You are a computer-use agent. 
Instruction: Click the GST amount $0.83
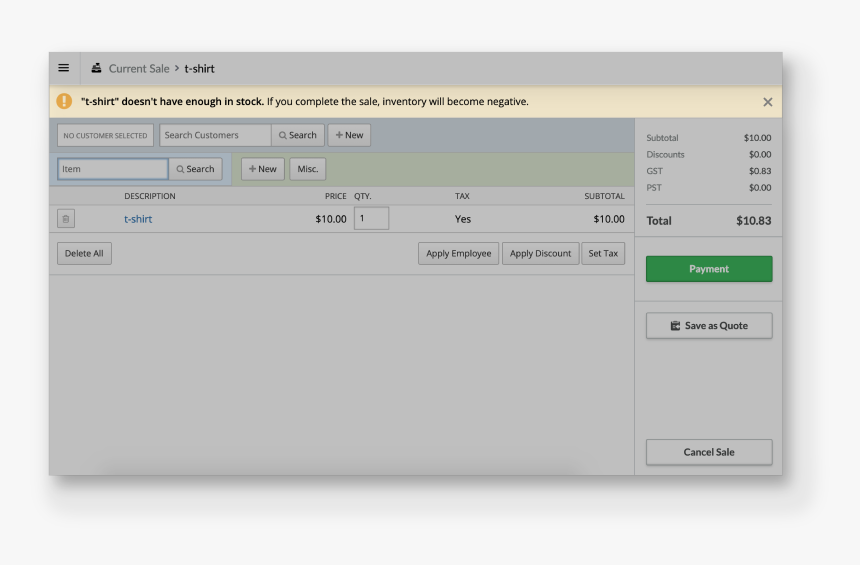click(x=760, y=171)
